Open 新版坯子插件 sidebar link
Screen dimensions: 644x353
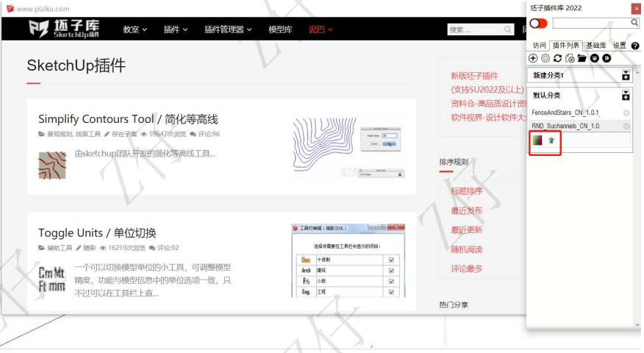(474, 76)
